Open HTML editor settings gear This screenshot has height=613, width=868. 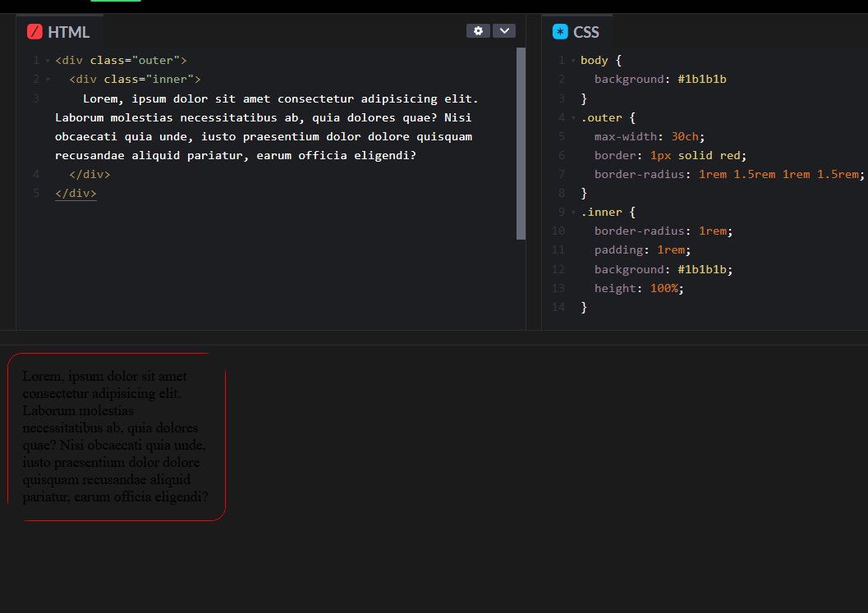pyautogui.click(x=478, y=31)
